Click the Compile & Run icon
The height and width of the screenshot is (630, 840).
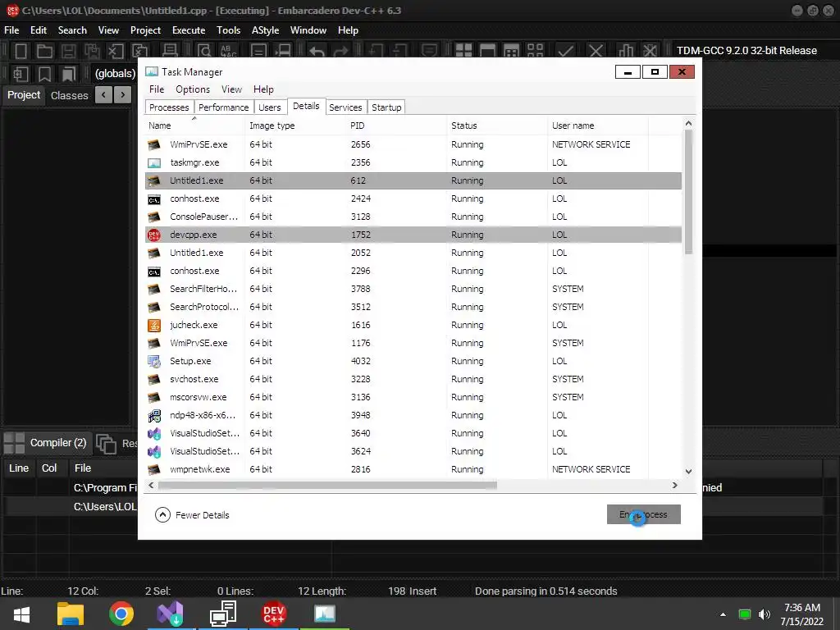pyautogui.click(x=512, y=51)
